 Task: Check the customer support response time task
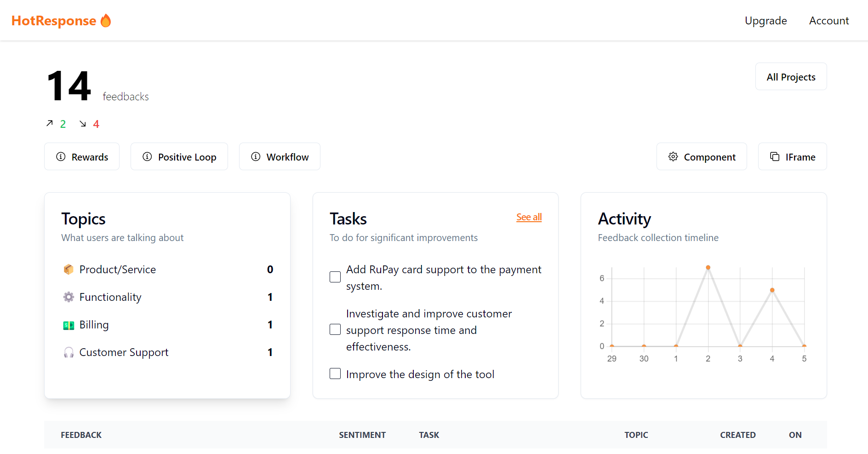click(335, 330)
